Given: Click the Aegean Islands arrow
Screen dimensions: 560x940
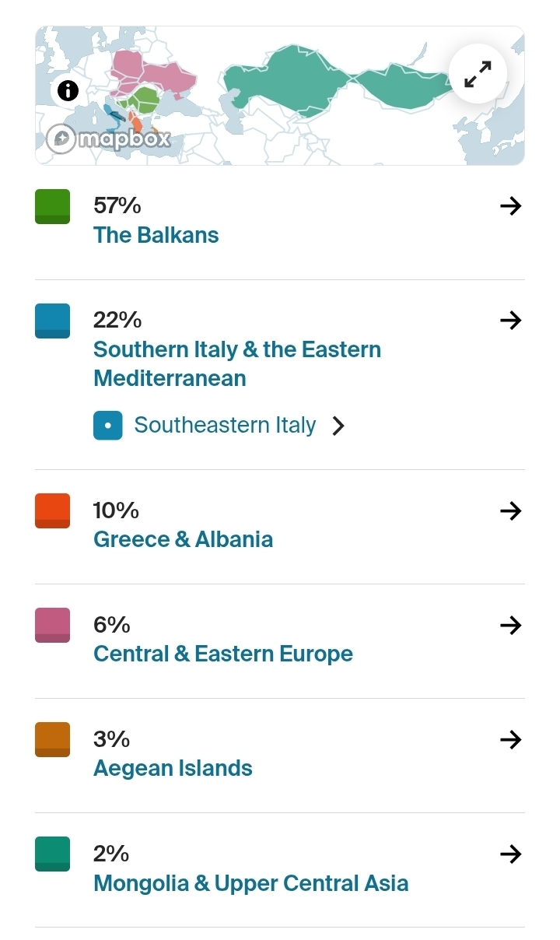Looking at the screenshot, I should 510,740.
